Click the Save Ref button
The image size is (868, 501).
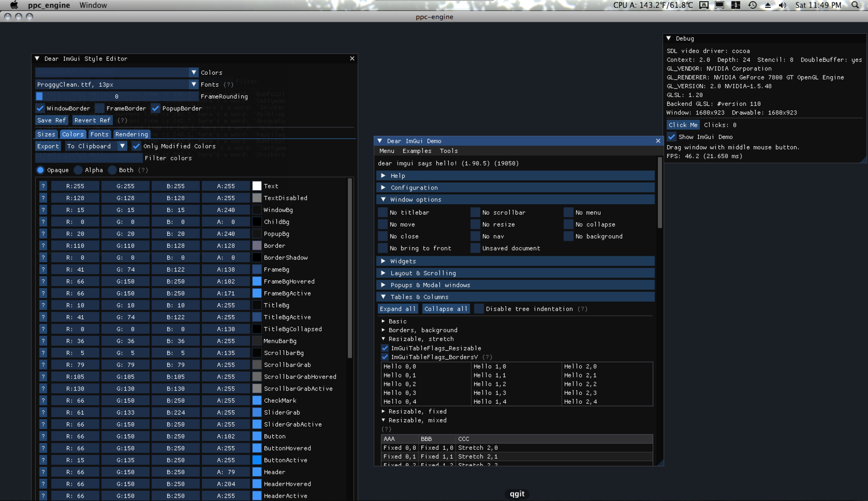pos(52,120)
